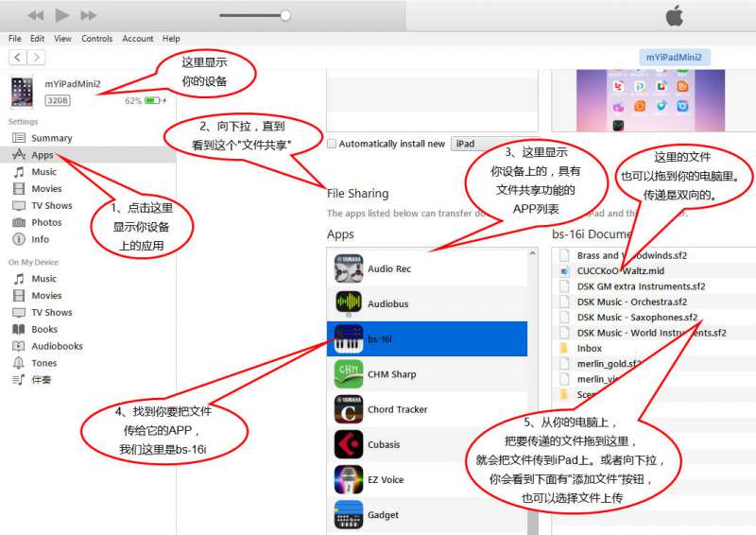Go forward with the right arrow button
This screenshot has height=535, width=756.
[x=37, y=58]
